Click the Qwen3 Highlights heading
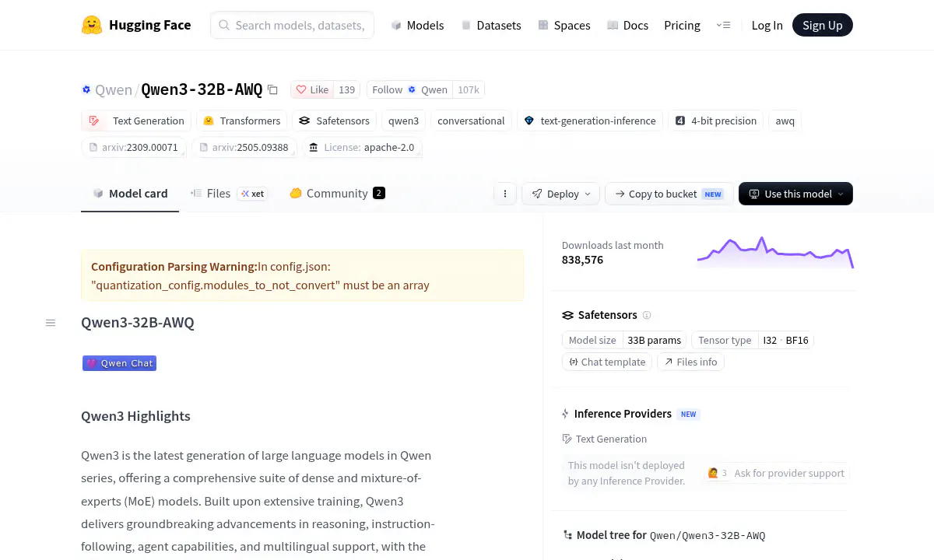Viewport: 934px width, 560px height. coord(135,416)
